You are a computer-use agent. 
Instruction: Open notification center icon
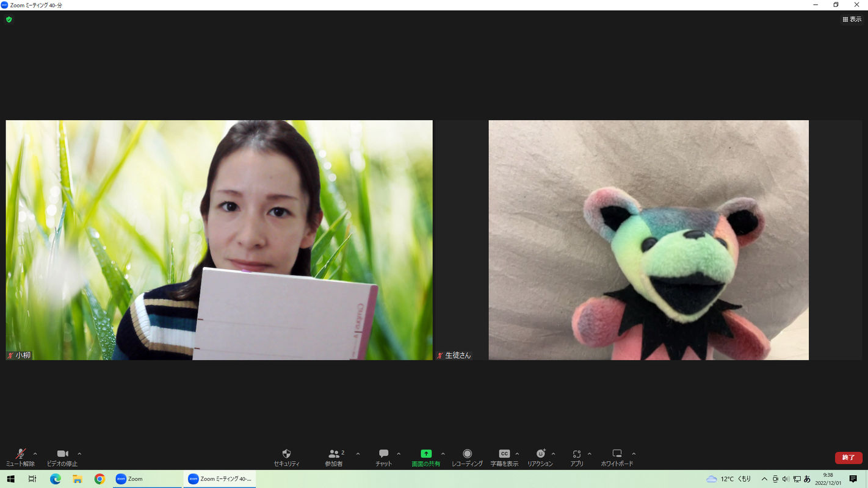click(x=853, y=479)
